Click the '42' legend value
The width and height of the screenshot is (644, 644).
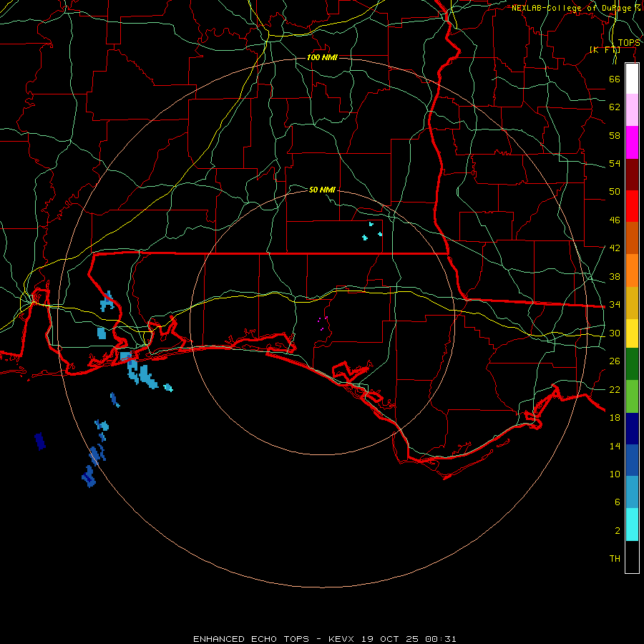[615, 248]
